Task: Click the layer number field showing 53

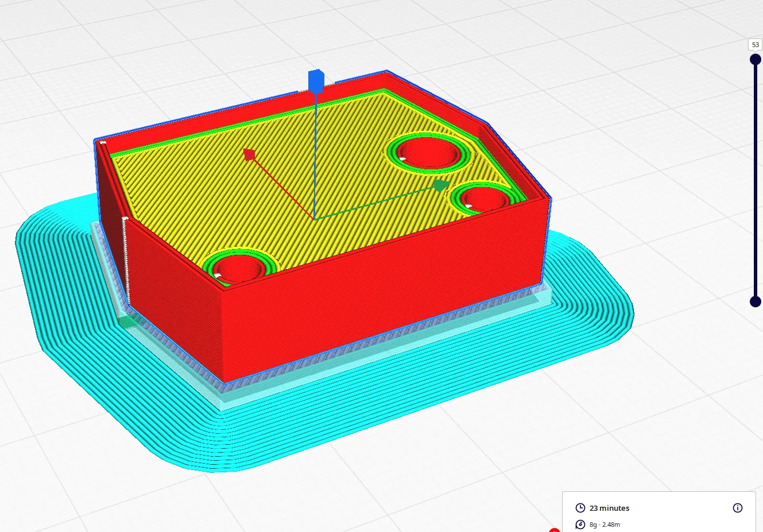Action: [756, 45]
